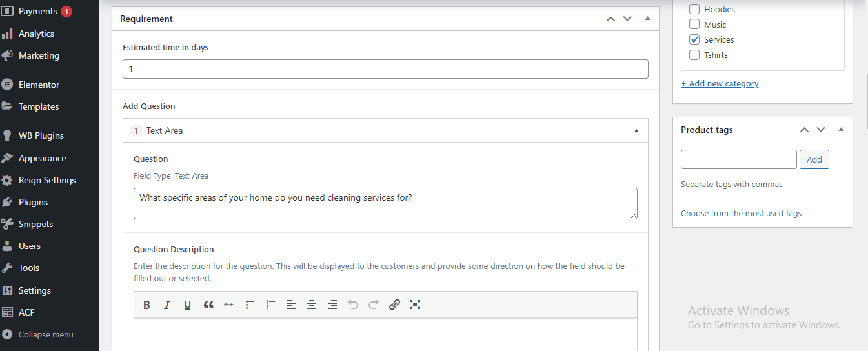
Task: Undo the last editor change
Action: click(353, 305)
